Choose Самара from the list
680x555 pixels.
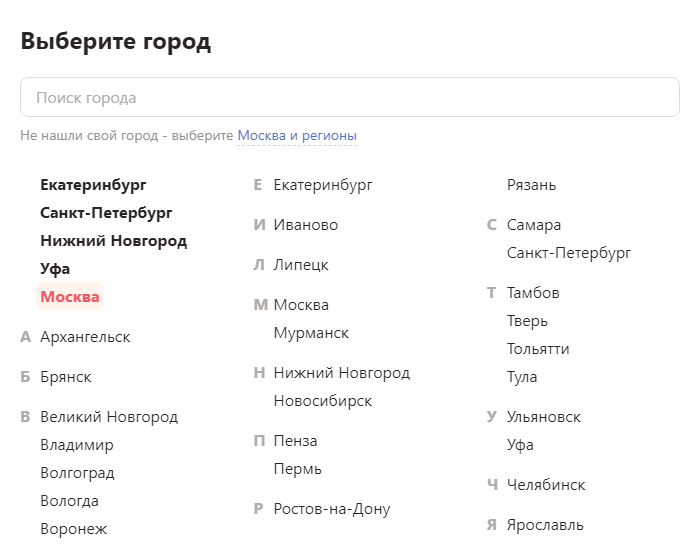[x=534, y=225]
